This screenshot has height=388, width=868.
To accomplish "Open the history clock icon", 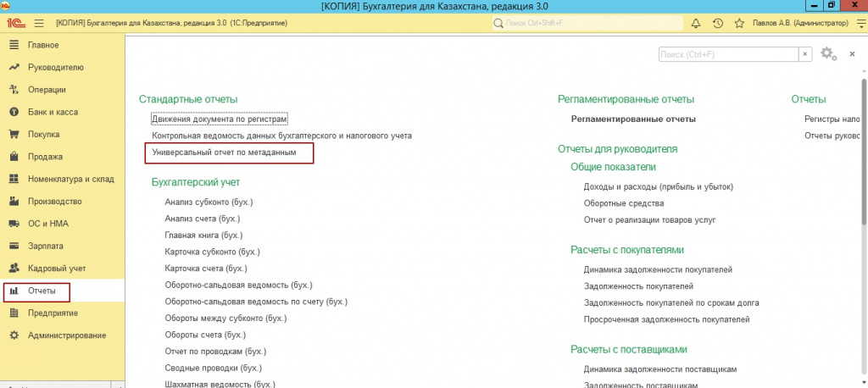I will (x=717, y=23).
